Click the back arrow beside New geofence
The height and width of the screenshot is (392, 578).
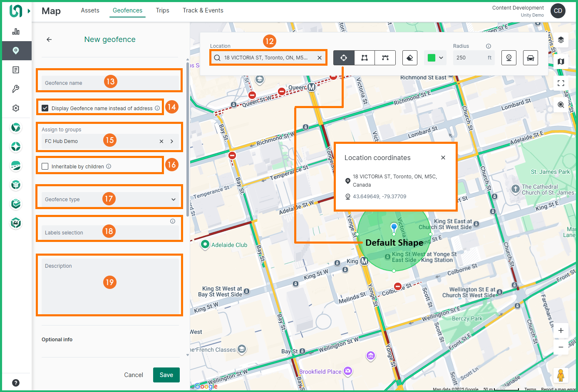(x=49, y=39)
